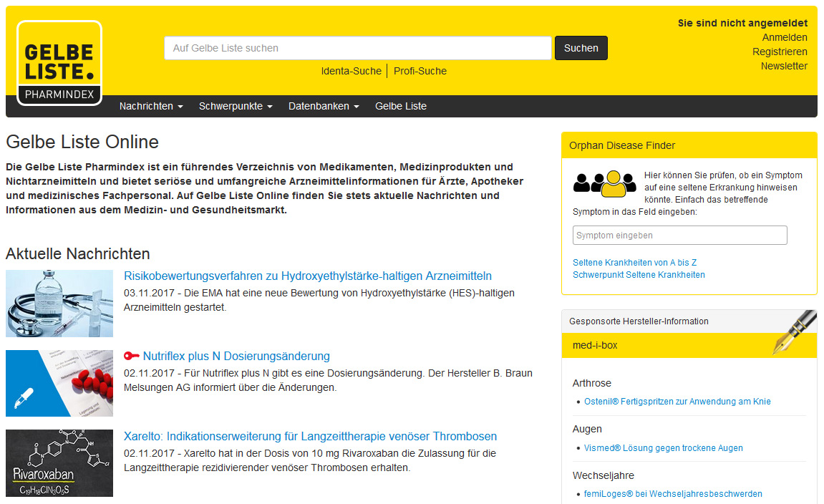This screenshot has height=504, width=824.
Task: Click the 'Aktuelle Nachrichten' section heading
Action: [x=78, y=254]
